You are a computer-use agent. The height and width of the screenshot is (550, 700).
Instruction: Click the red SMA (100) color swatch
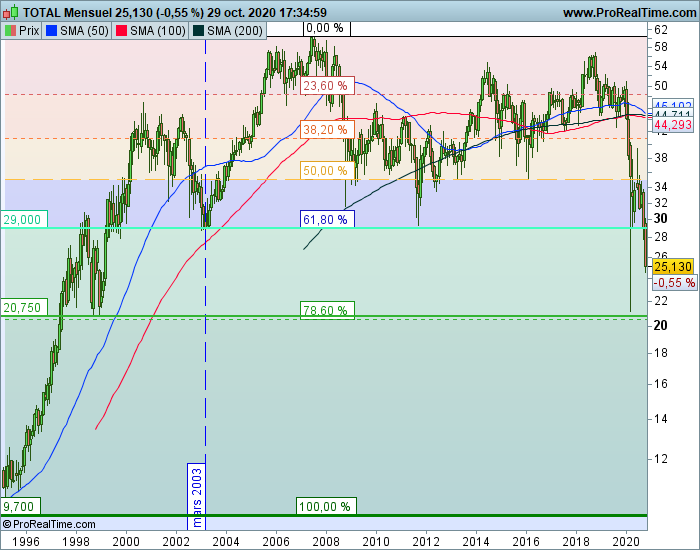tap(121, 31)
